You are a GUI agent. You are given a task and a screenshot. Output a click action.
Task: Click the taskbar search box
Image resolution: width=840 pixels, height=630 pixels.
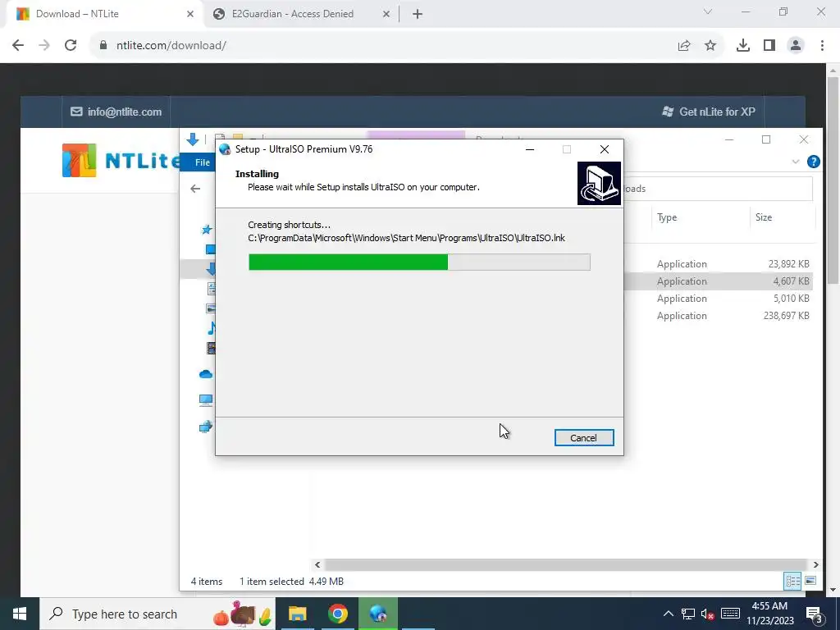[158, 614]
